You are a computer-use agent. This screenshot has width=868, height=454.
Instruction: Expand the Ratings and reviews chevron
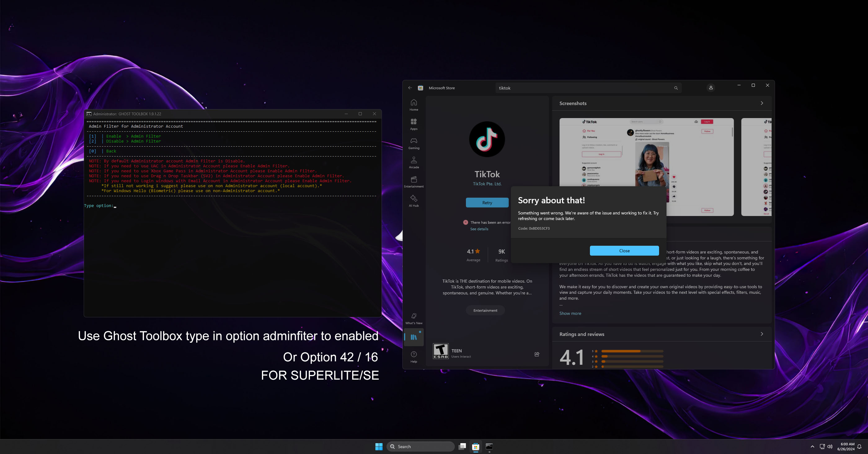[x=762, y=334]
